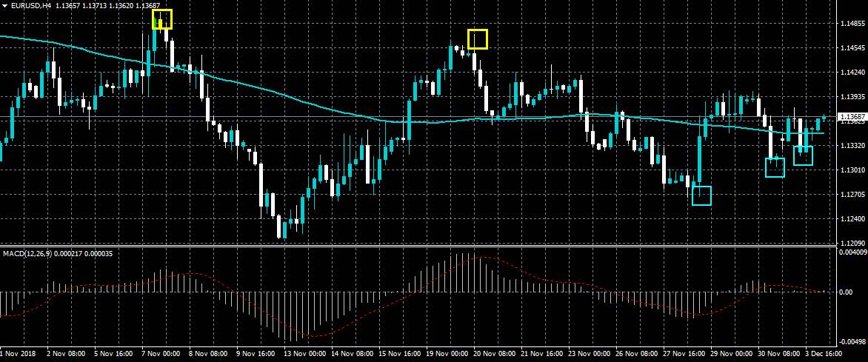Click the 1.13010 price axis label
The height and width of the screenshot is (362, 868).
[852, 170]
